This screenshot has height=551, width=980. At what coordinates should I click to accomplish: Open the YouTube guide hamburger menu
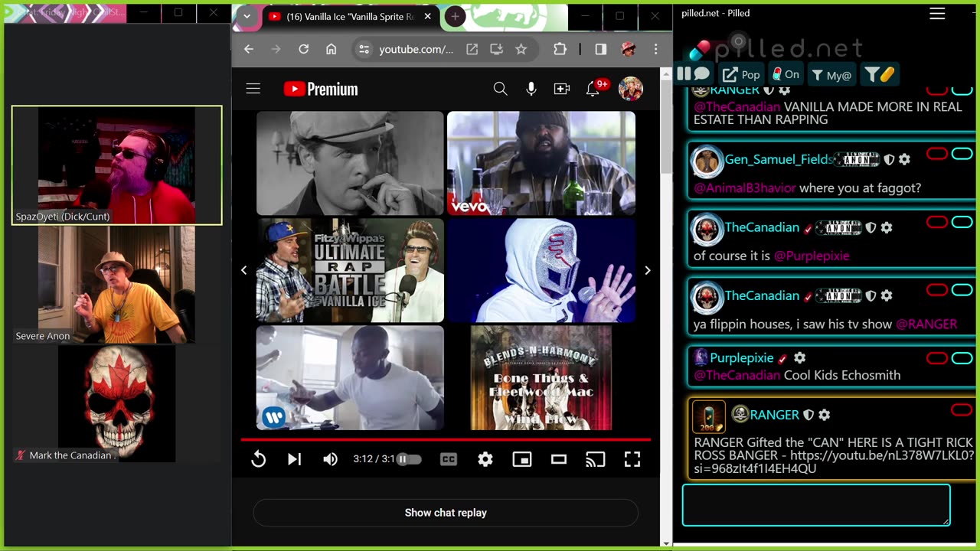point(253,89)
